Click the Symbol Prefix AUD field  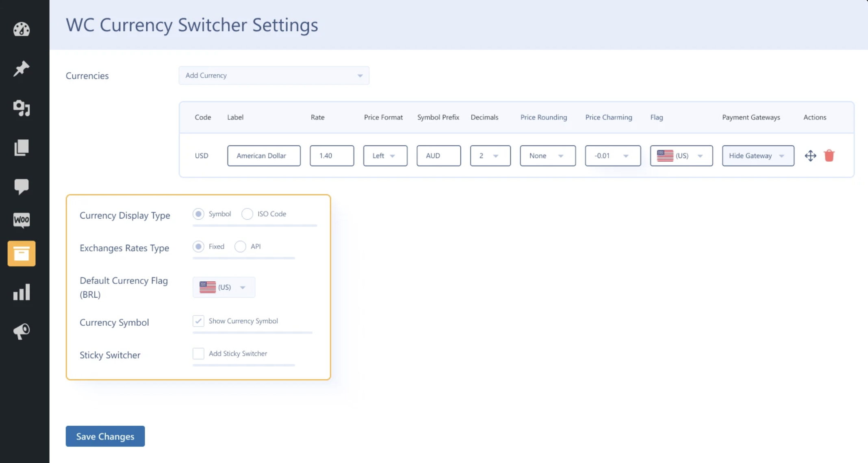pyautogui.click(x=439, y=156)
